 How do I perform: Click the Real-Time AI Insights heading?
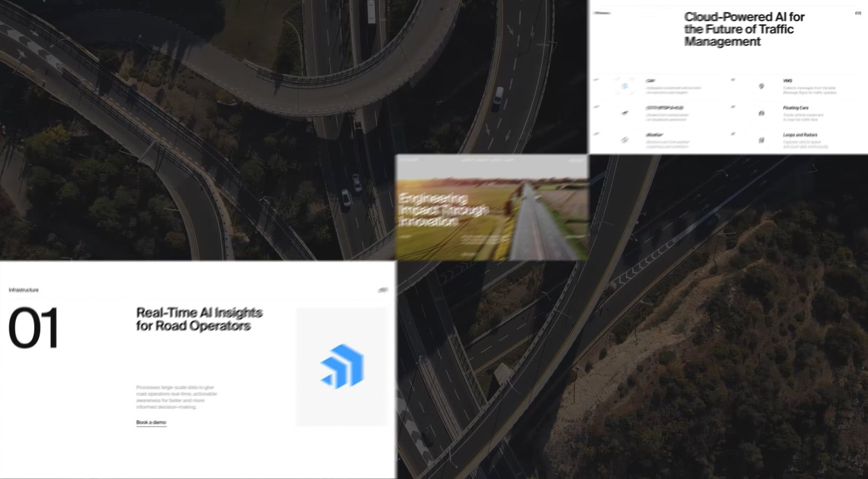point(199,319)
